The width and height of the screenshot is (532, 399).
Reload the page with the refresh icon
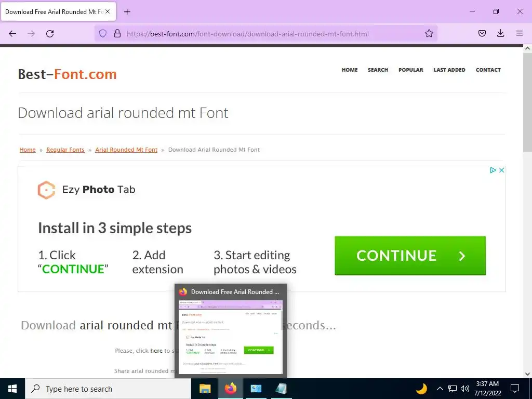coord(50,34)
